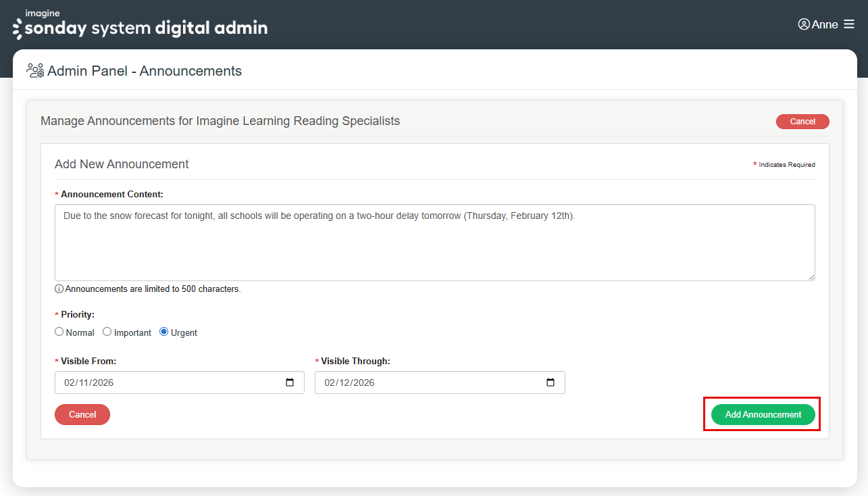Open the hamburger menu icon

[x=849, y=24]
